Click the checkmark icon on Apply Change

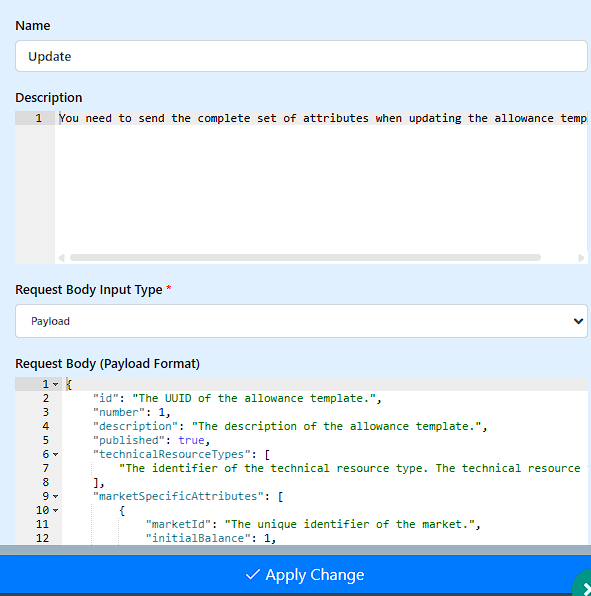tap(253, 574)
